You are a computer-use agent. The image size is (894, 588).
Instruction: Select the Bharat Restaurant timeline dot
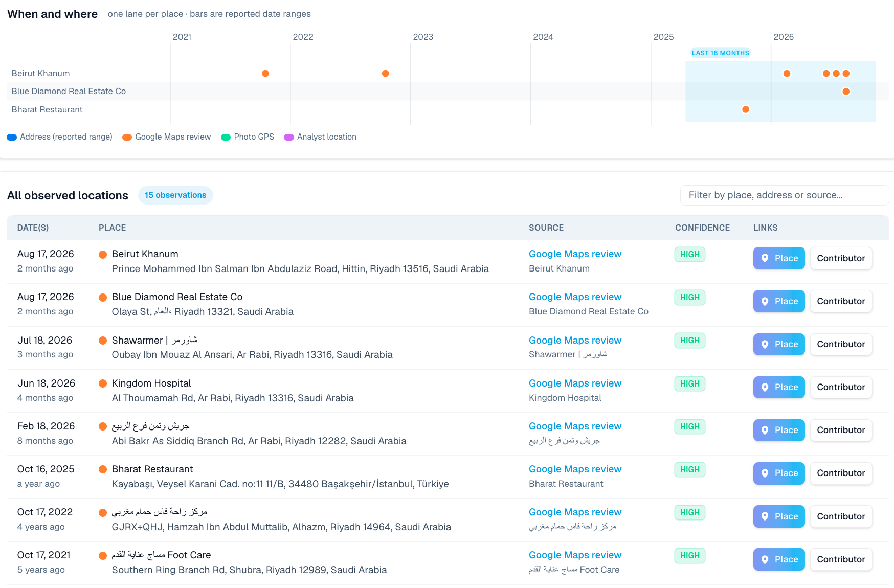(x=746, y=109)
